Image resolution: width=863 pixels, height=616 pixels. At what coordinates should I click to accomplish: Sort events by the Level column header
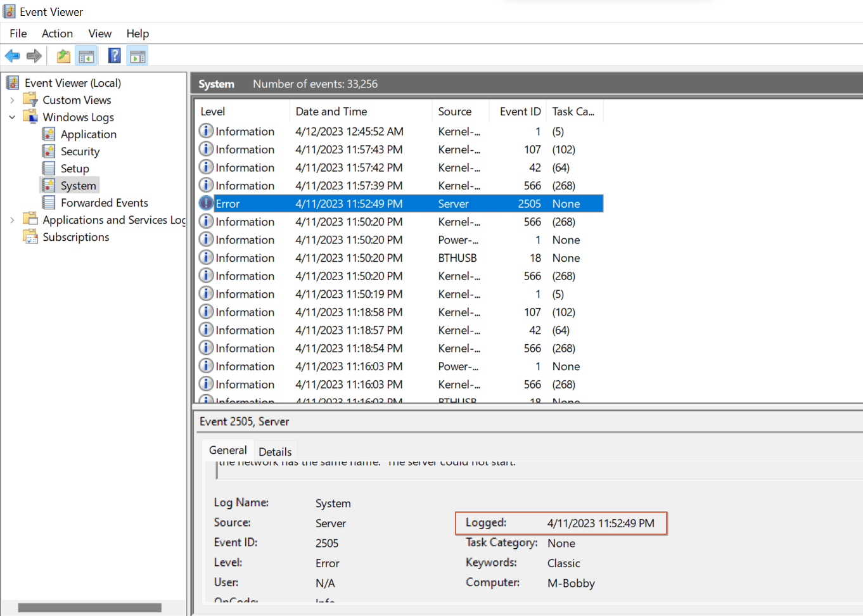click(x=213, y=111)
